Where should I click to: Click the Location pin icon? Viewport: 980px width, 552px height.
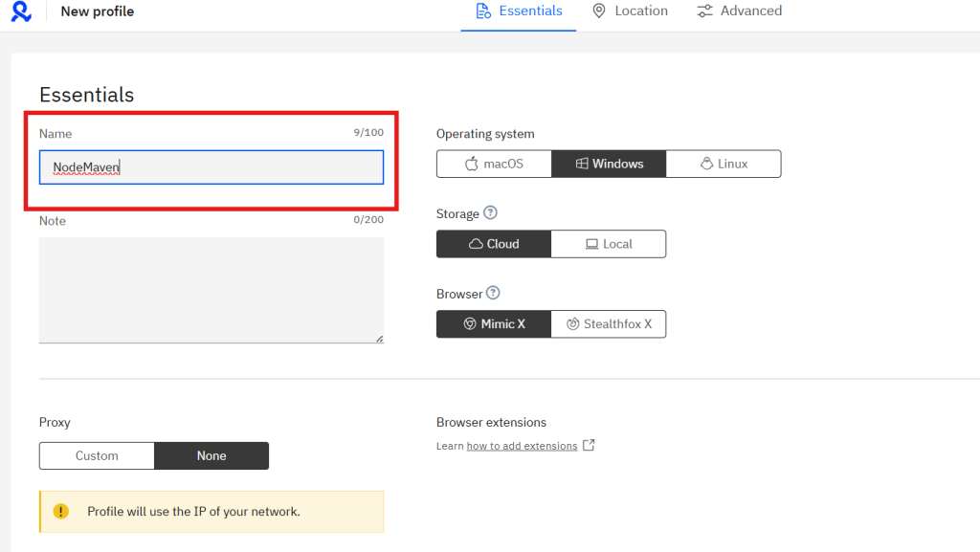pyautogui.click(x=599, y=11)
